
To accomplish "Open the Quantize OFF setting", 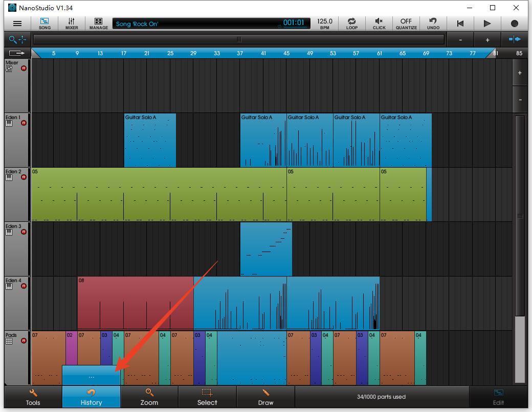I will (406, 24).
